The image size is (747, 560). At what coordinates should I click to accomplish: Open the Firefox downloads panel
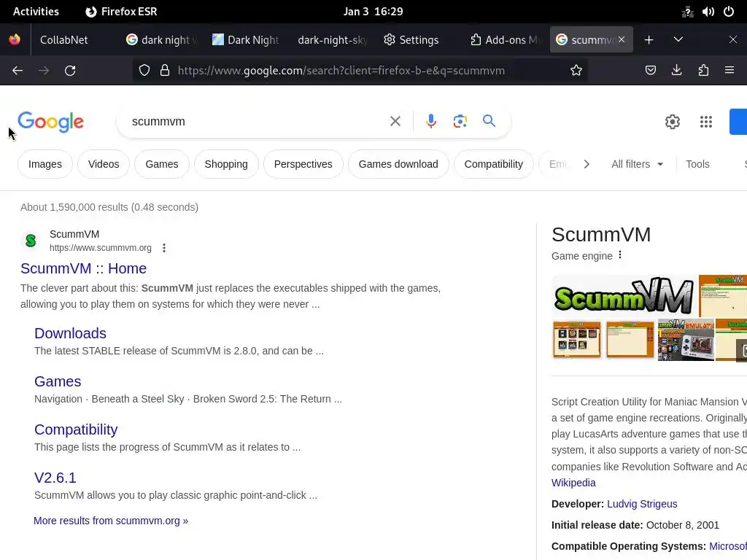click(676, 71)
